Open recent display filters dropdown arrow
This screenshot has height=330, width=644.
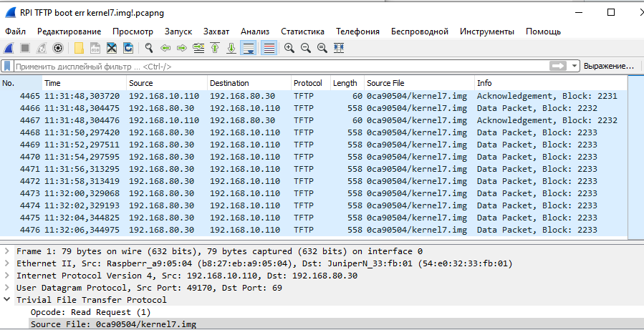click(575, 66)
